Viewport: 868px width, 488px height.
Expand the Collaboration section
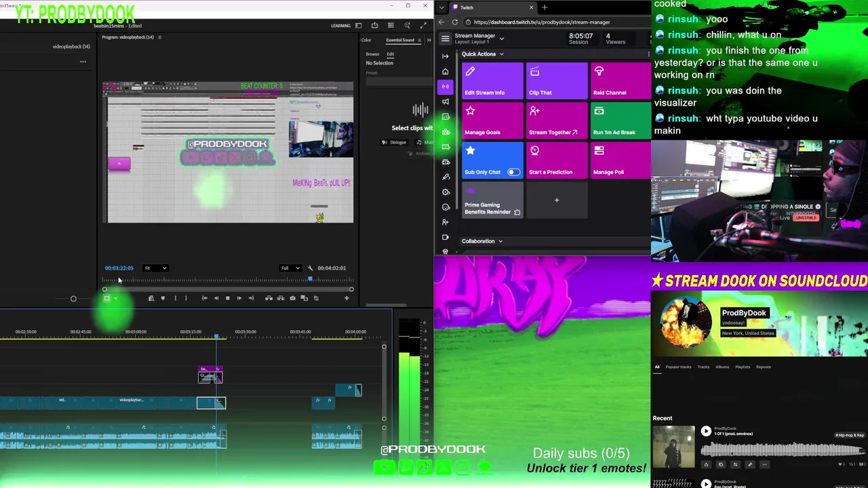coord(500,241)
